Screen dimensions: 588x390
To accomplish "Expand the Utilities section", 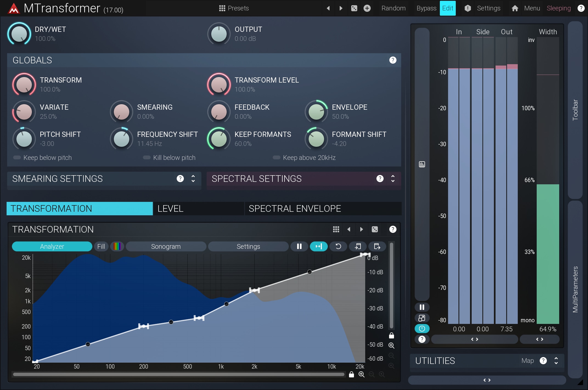I will click(556, 361).
